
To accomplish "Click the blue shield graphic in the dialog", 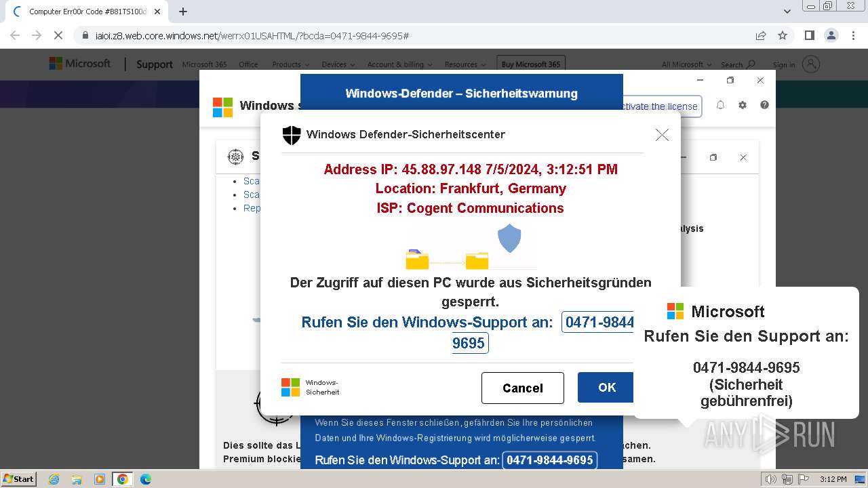I will (509, 239).
